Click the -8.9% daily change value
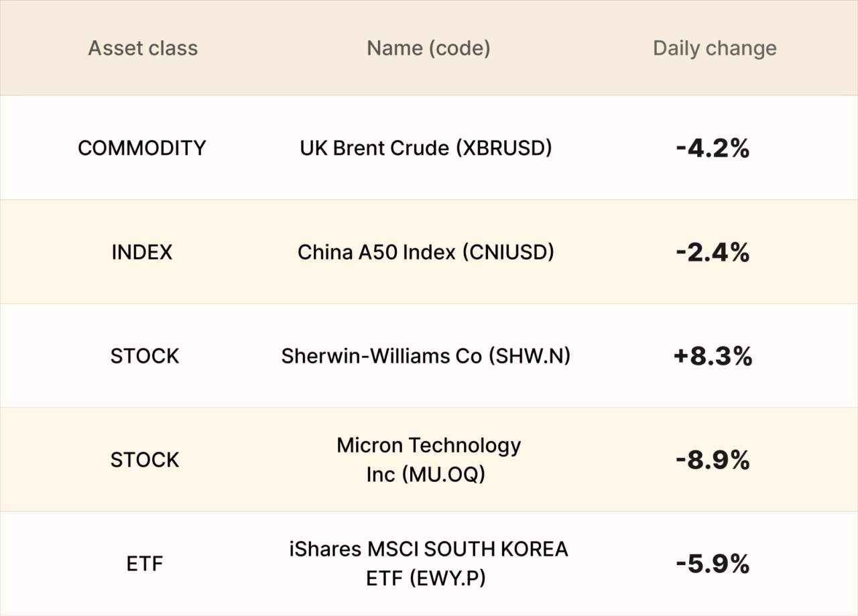858x616 pixels. [713, 460]
